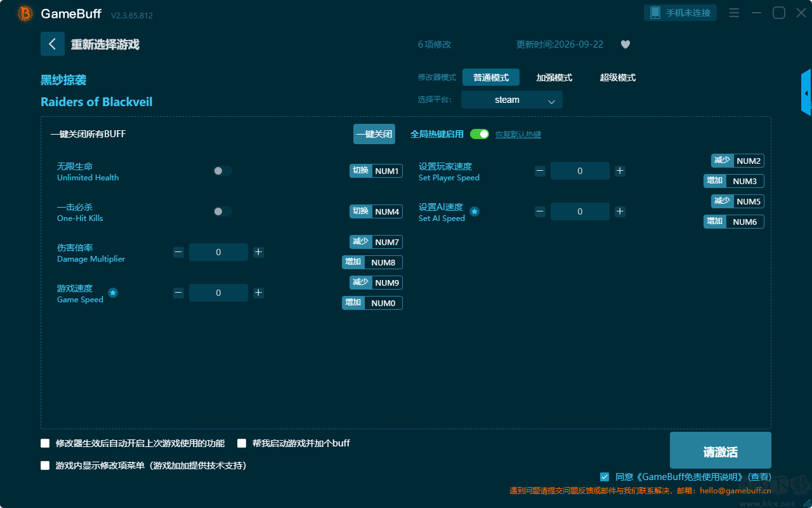
Task: Click the 一键关闭所有BUFF label
Action: [x=88, y=134]
